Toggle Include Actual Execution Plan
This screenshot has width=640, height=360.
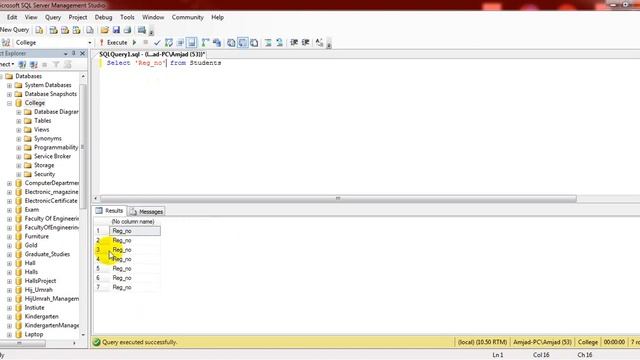coord(205,42)
